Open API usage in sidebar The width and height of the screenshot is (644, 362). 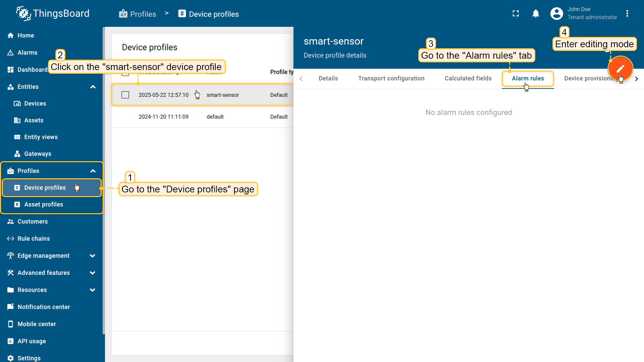[x=32, y=341]
